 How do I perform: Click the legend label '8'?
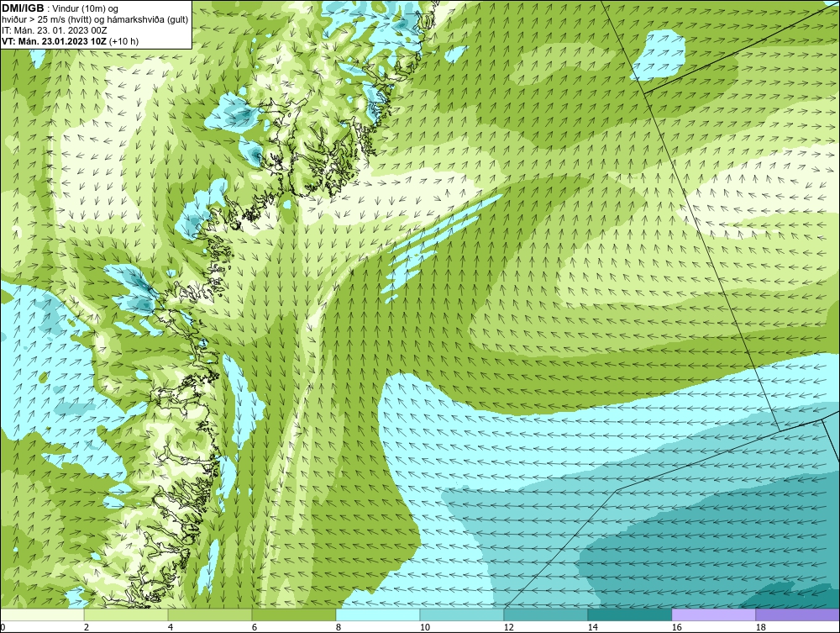point(338,627)
